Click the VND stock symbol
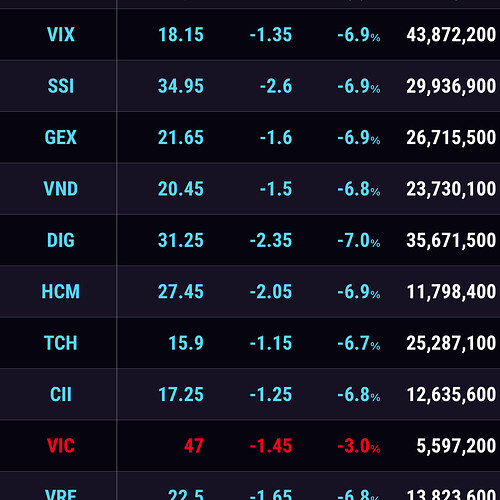Viewport: 500px width, 500px height. [61, 189]
